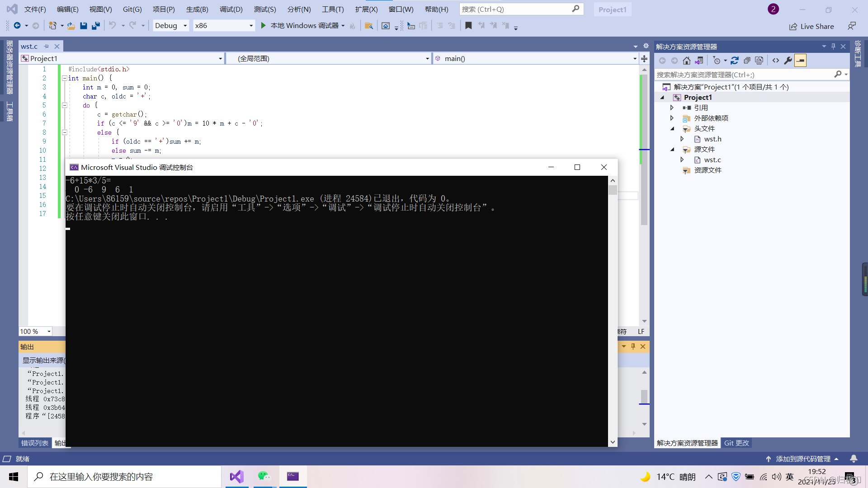This screenshot has height=488, width=868.
Task: Collapse the 头文件 folder
Action: coord(672,129)
